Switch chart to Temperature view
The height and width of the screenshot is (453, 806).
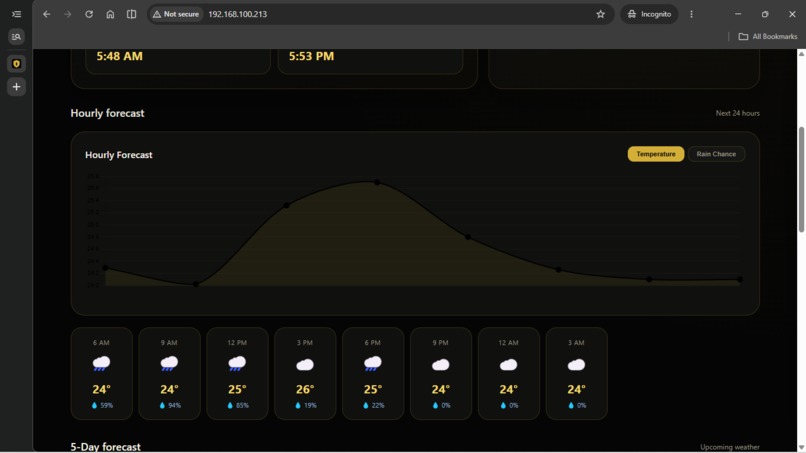tap(656, 154)
